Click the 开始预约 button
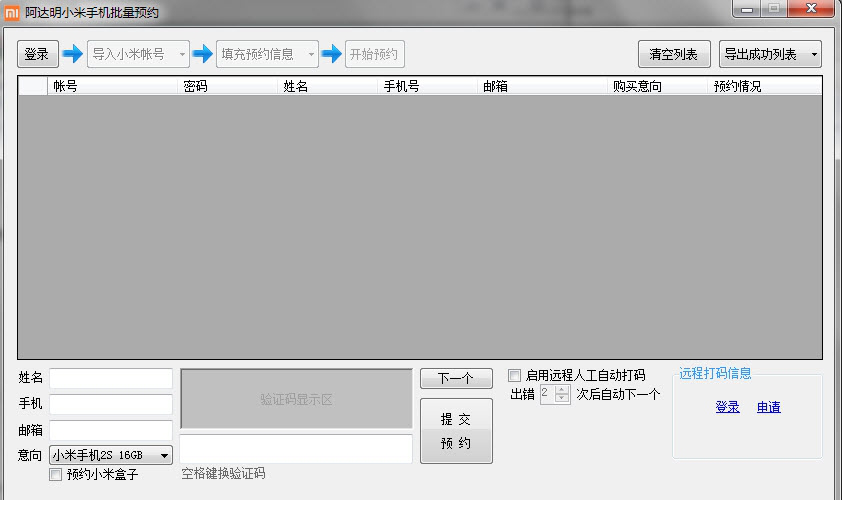842x520 pixels. point(374,54)
